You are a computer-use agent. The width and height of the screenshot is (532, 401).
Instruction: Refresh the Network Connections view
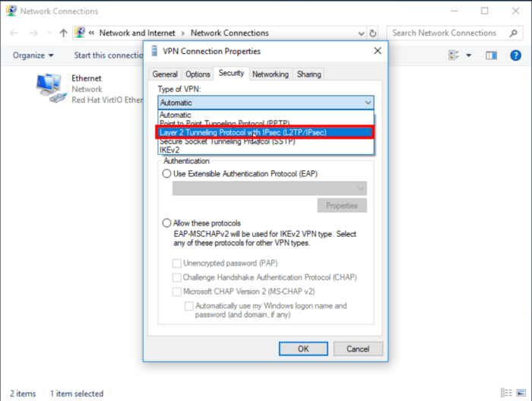pyautogui.click(x=372, y=33)
